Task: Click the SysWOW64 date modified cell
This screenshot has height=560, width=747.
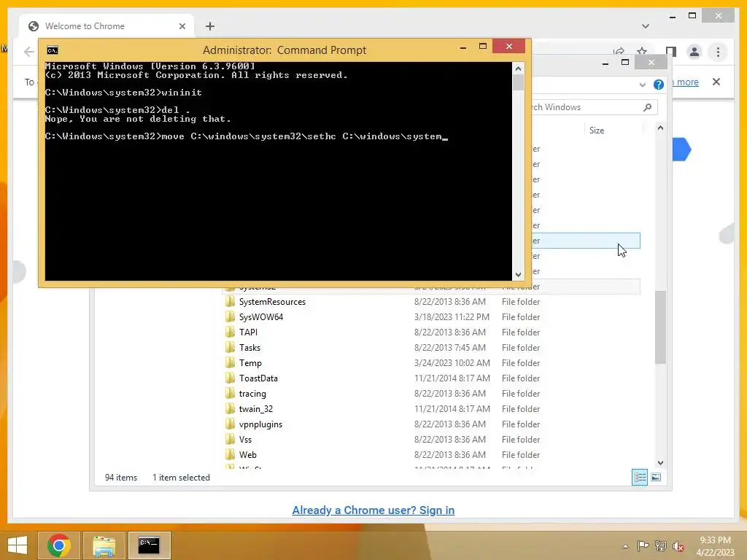Action: point(452,317)
